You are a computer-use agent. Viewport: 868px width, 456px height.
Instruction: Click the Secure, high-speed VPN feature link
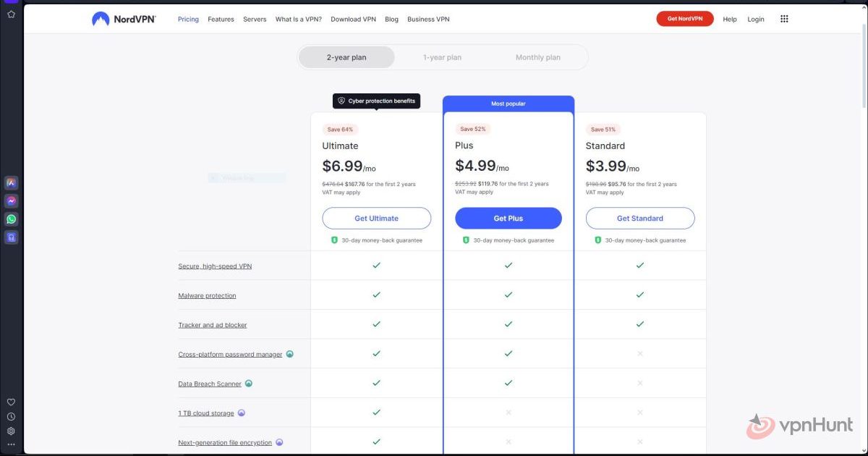[215, 266]
